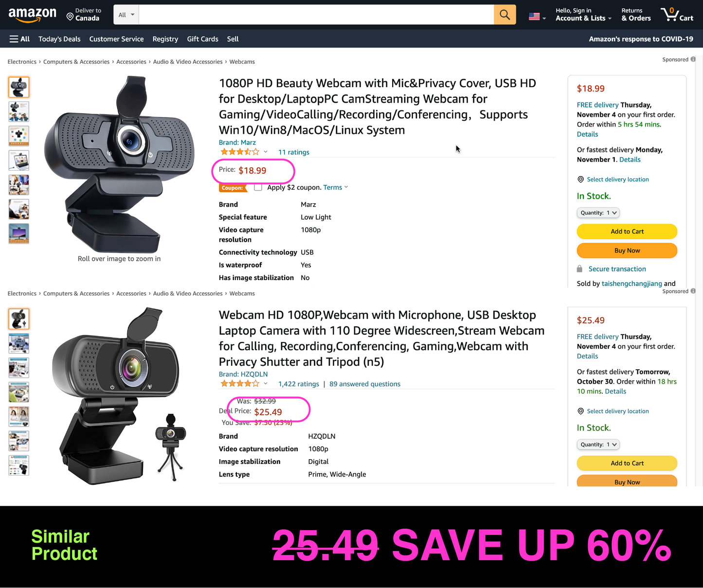Select second thumbnail of the Marz webcam

coord(19,111)
